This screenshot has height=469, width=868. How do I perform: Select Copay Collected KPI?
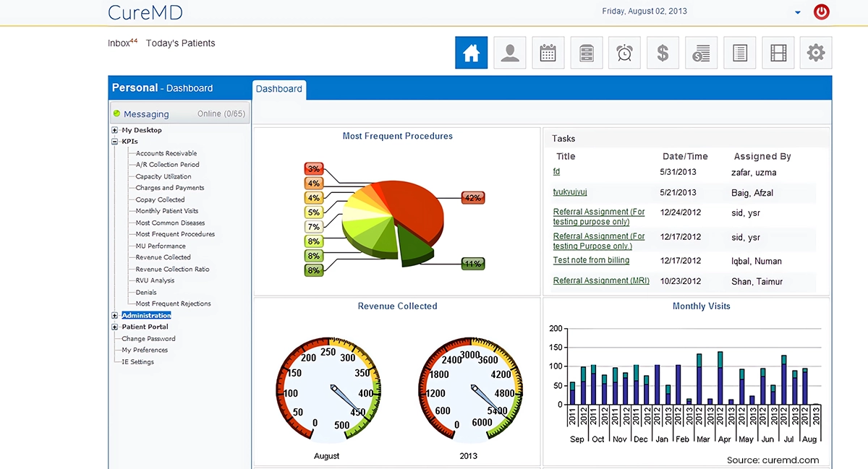pos(161,199)
